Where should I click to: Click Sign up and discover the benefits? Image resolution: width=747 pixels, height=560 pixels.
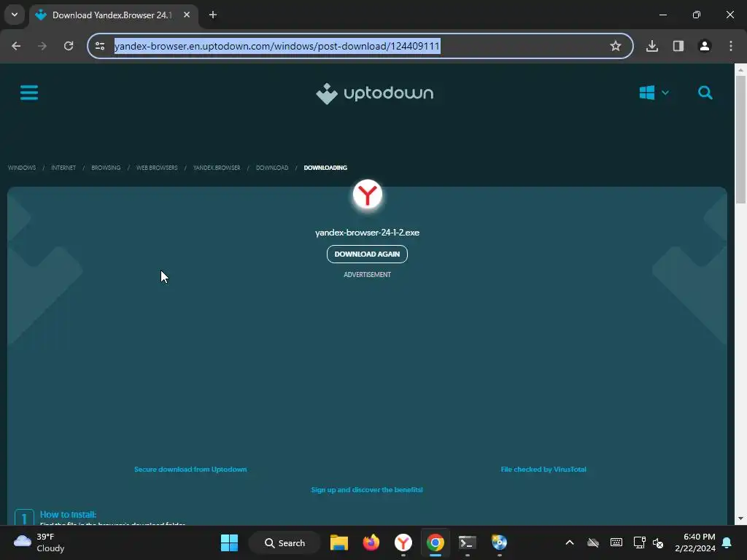pos(367,489)
